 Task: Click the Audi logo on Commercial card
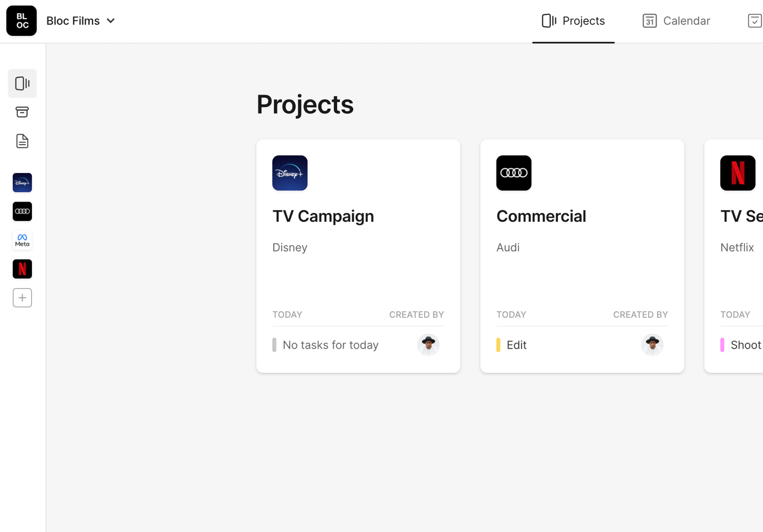513,173
